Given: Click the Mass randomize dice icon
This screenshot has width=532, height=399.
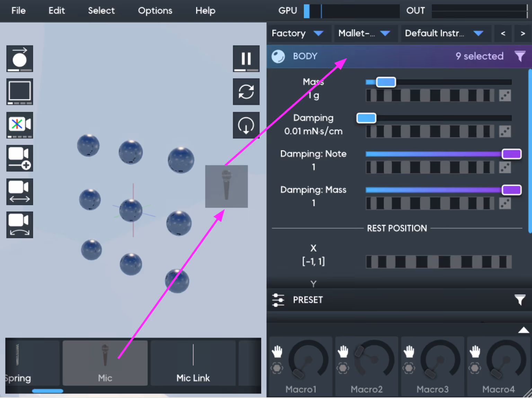Looking at the screenshot, I should pos(505,96).
